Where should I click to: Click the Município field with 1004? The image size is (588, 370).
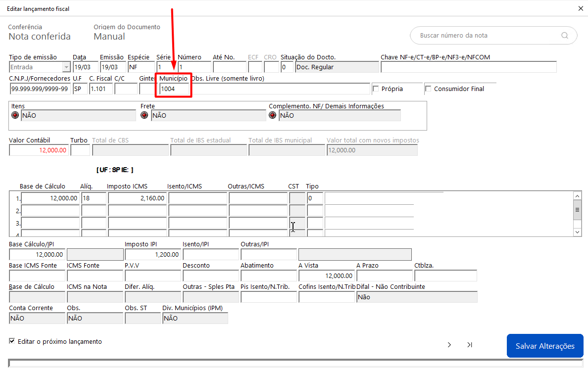[x=174, y=89]
